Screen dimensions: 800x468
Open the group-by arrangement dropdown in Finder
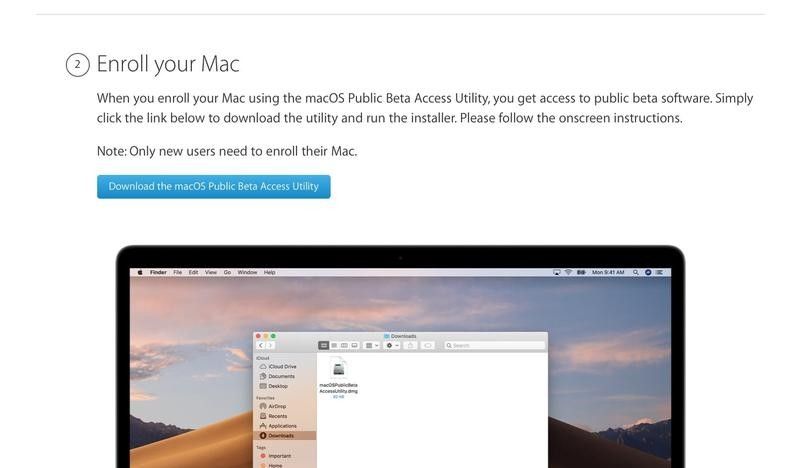coord(372,346)
